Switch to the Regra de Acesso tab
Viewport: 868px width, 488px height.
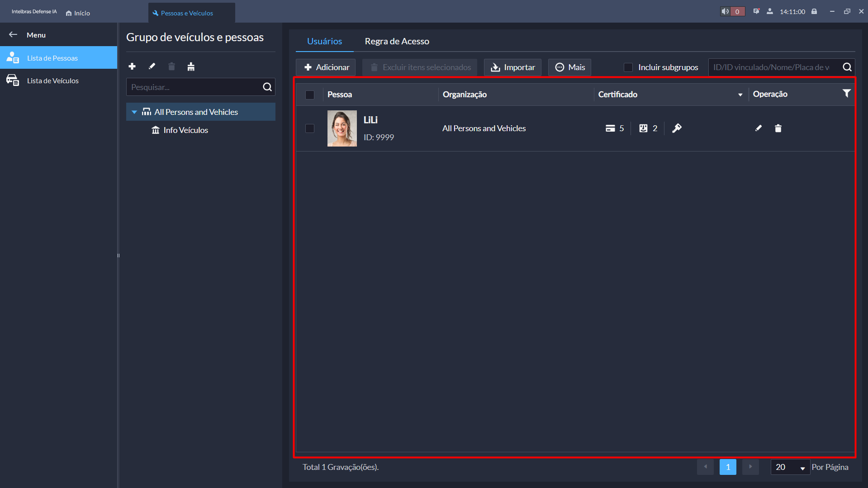pos(397,41)
